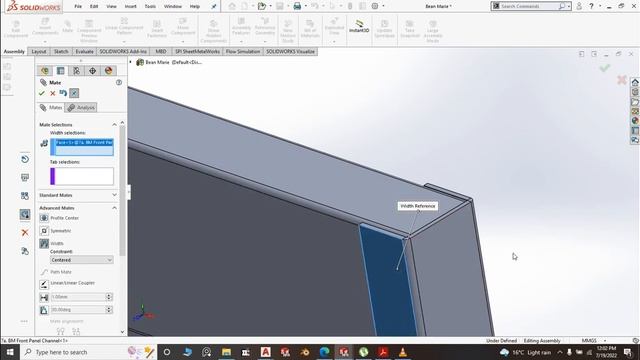Adjust the distance value spinner arrows
Screen dimensions: 640x360
click(109, 297)
